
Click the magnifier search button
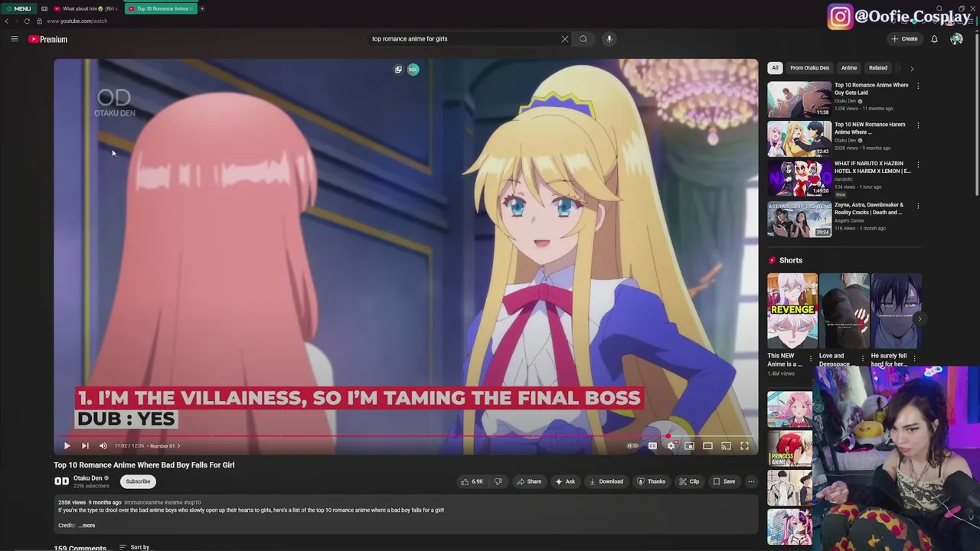click(583, 39)
